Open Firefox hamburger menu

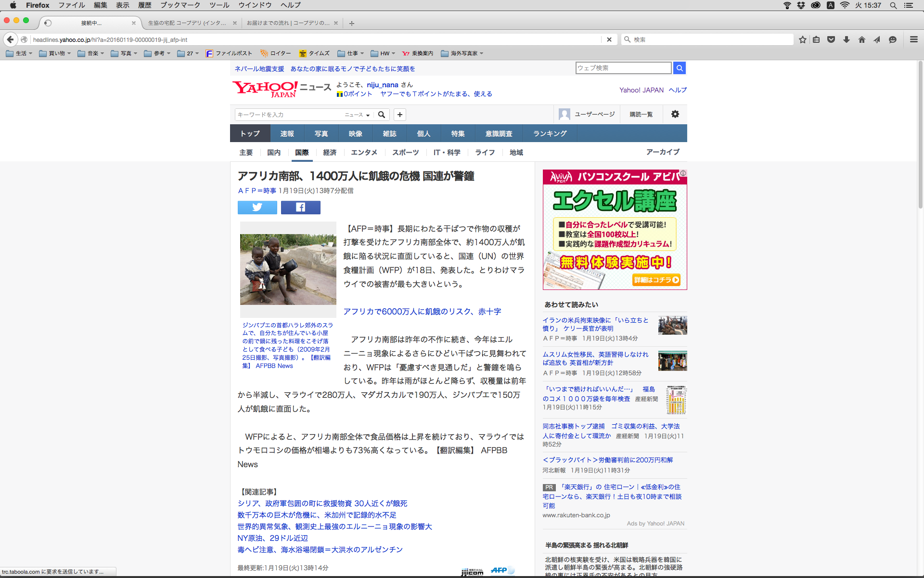tap(913, 39)
